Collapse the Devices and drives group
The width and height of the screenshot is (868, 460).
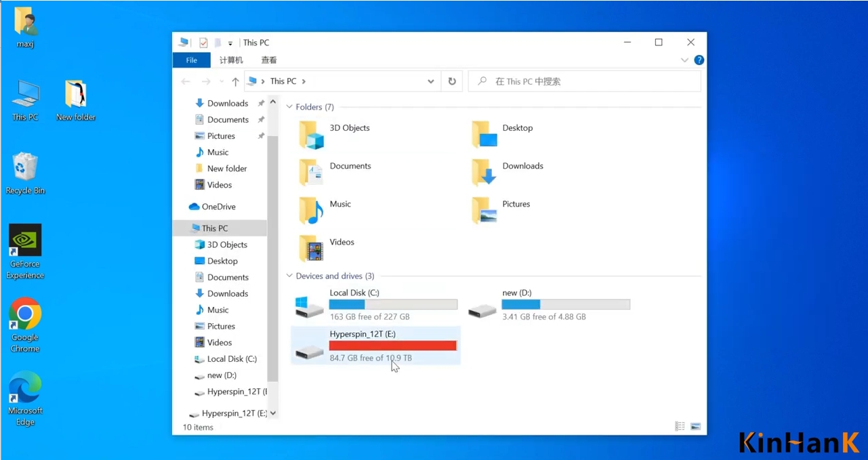(289, 276)
